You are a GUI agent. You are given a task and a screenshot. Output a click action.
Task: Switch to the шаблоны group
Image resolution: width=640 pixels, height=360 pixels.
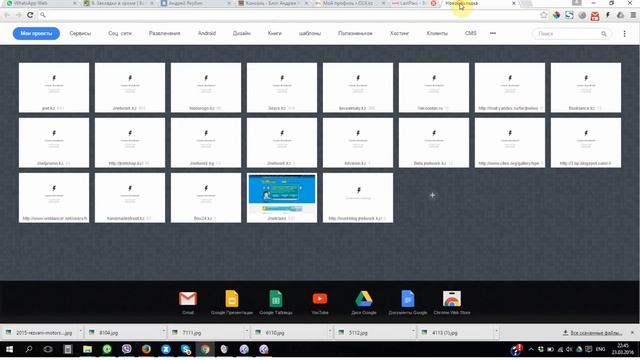pyautogui.click(x=310, y=33)
